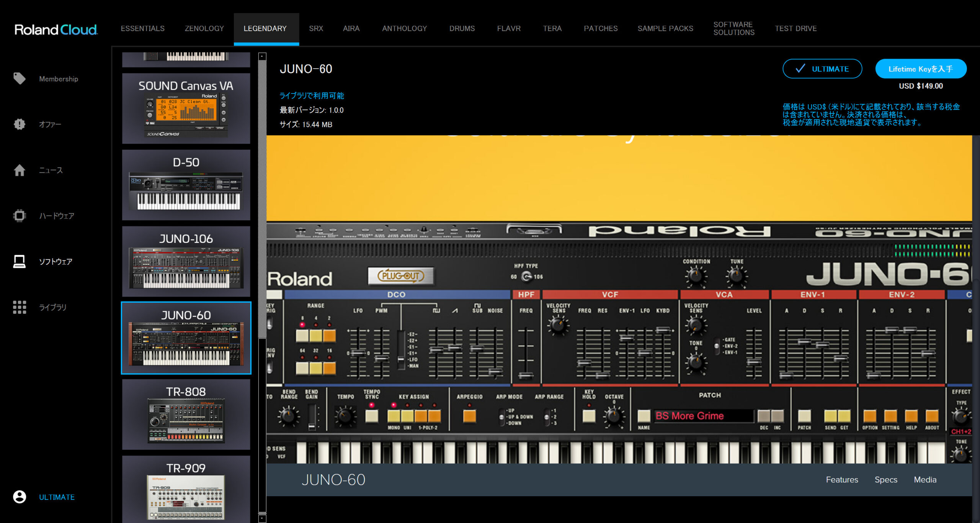Toggle the ULTIMATE checkmark button
The width and height of the screenshot is (980, 523).
822,69
